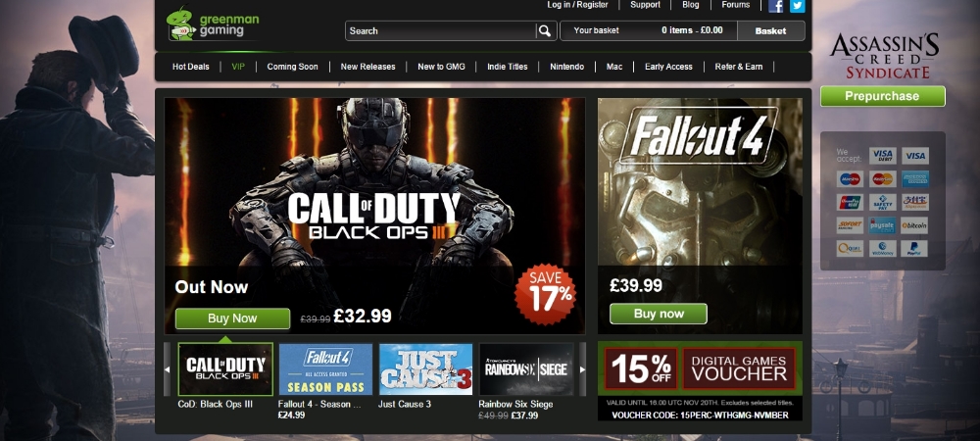Click the basket summary showing 0 items
Viewport: 980px width, 441px height.
pos(648,30)
